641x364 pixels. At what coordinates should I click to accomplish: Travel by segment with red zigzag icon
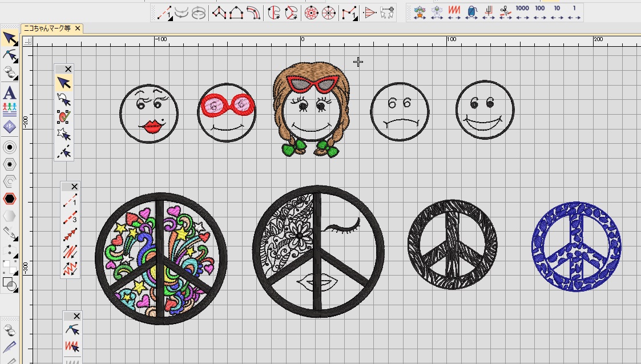tap(454, 13)
